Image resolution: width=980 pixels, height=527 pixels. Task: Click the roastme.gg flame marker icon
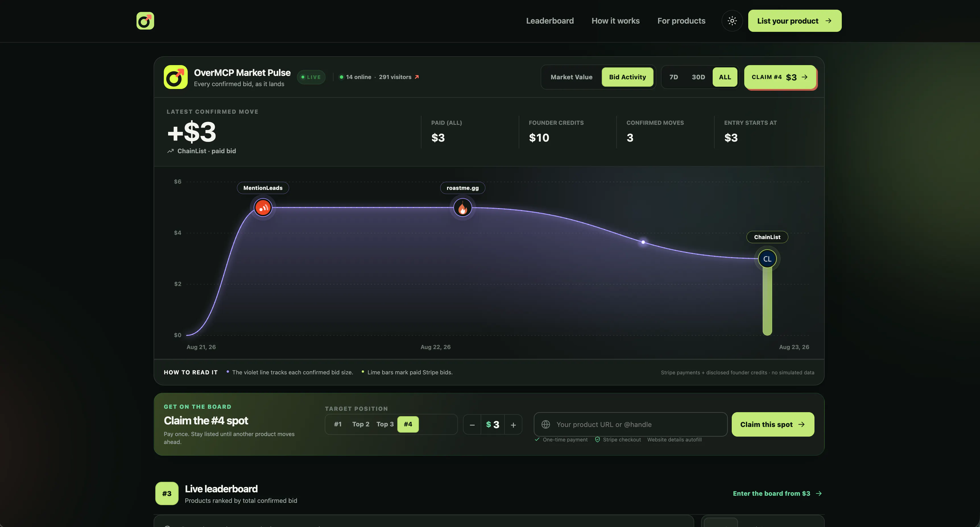463,208
